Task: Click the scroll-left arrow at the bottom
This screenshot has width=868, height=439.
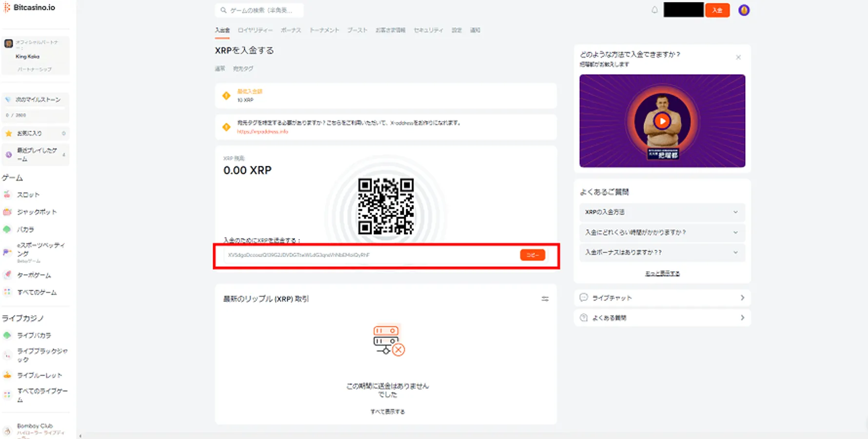Action: tap(80, 436)
